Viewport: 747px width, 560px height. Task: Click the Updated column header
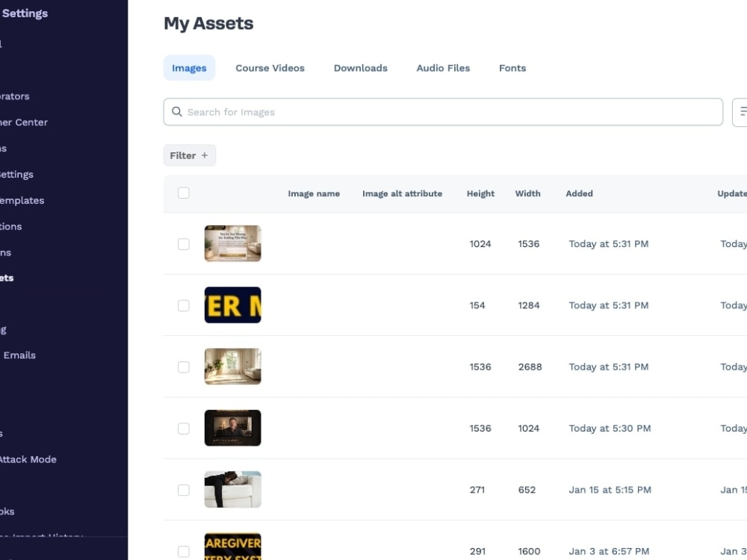(732, 193)
